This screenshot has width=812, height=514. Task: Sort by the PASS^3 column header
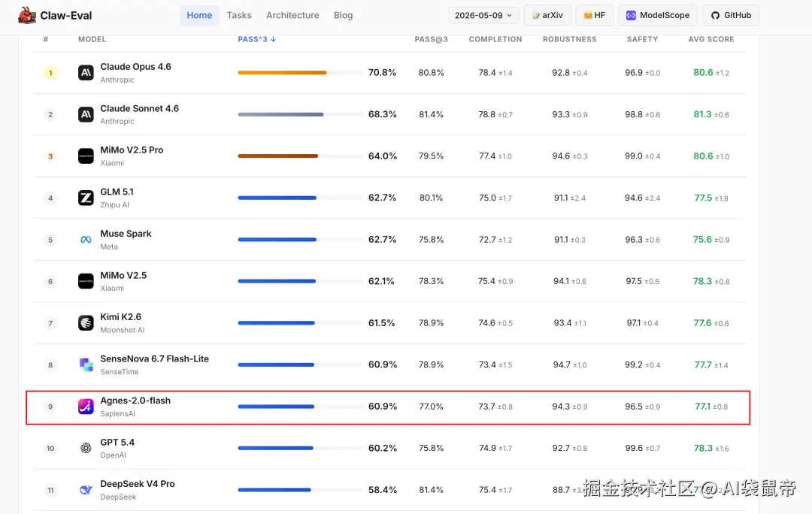click(x=257, y=39)
